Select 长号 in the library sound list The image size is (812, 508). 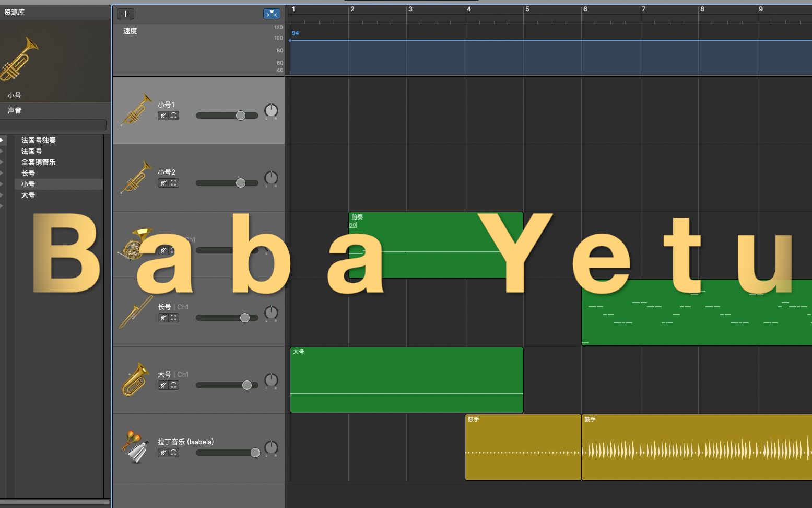coord(28,173)
